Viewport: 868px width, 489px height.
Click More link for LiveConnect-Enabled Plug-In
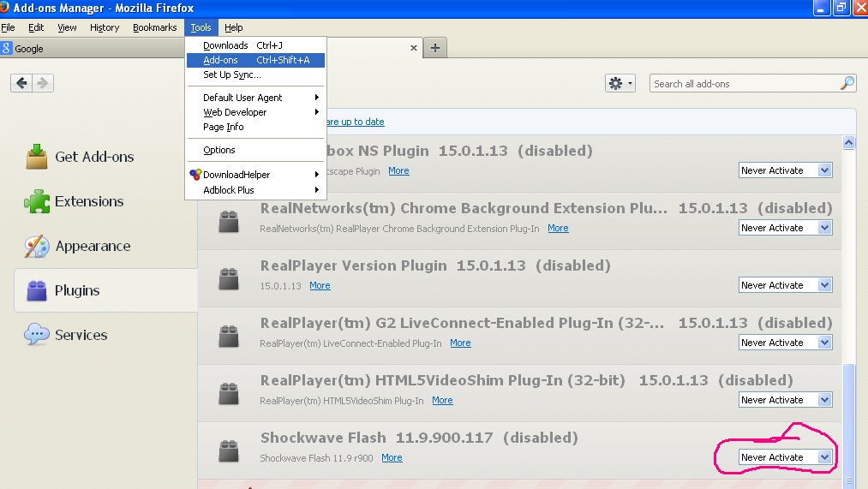(461, 343)
